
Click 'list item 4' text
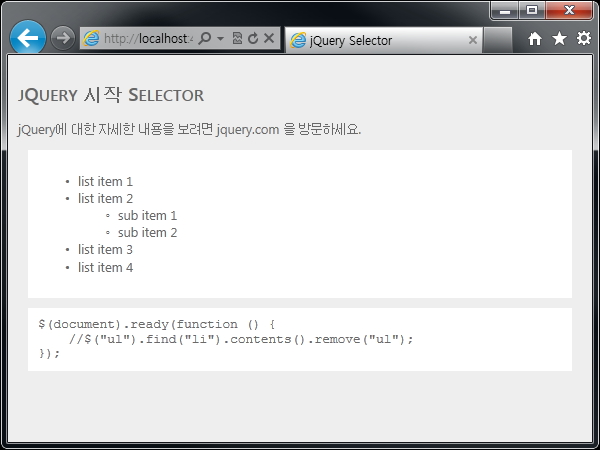105,267
